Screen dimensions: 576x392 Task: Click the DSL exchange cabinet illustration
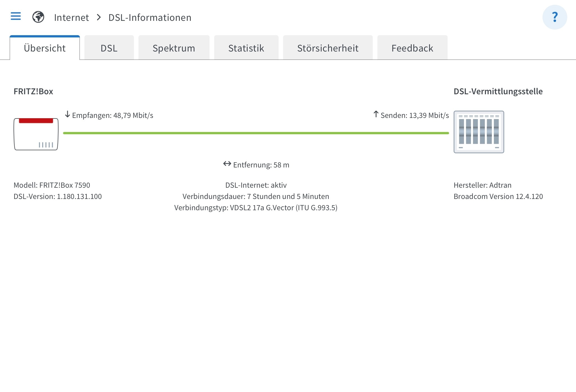[479, 132]
